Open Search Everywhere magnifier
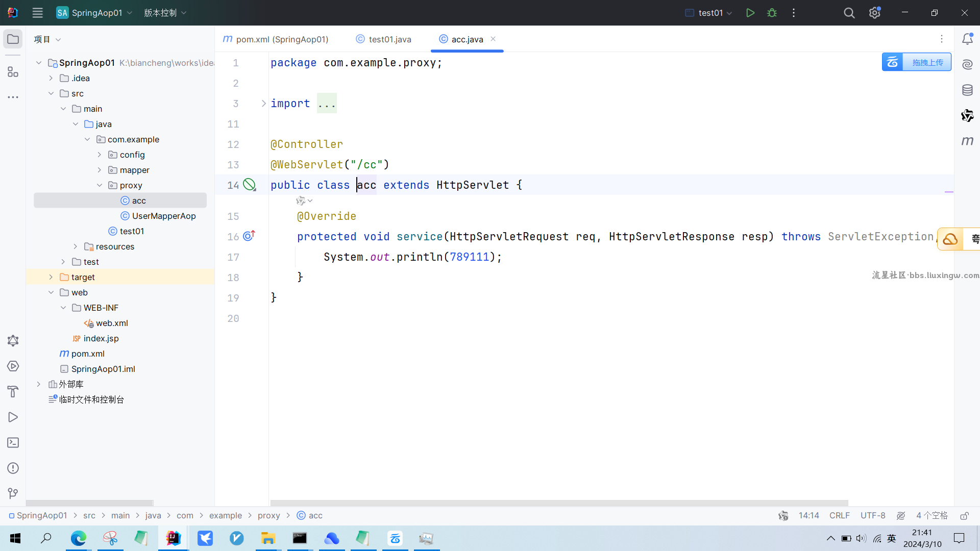Image resolution: width=980 pixels, height=551 pixels. (849, 13)
